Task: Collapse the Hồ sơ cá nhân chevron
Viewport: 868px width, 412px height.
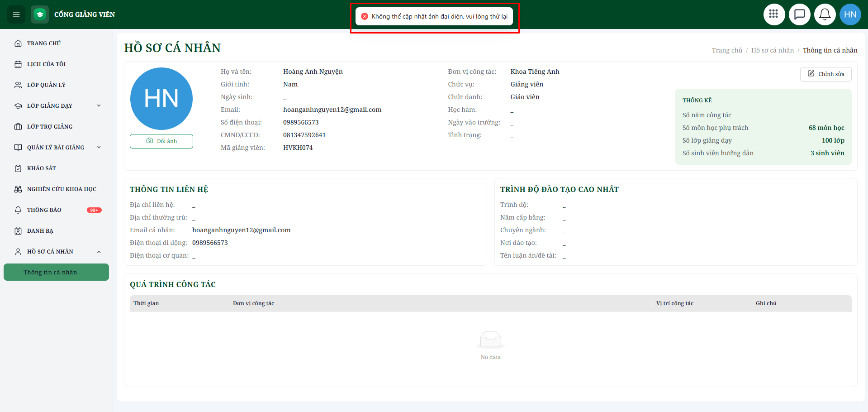Action: tap(99, 252)
